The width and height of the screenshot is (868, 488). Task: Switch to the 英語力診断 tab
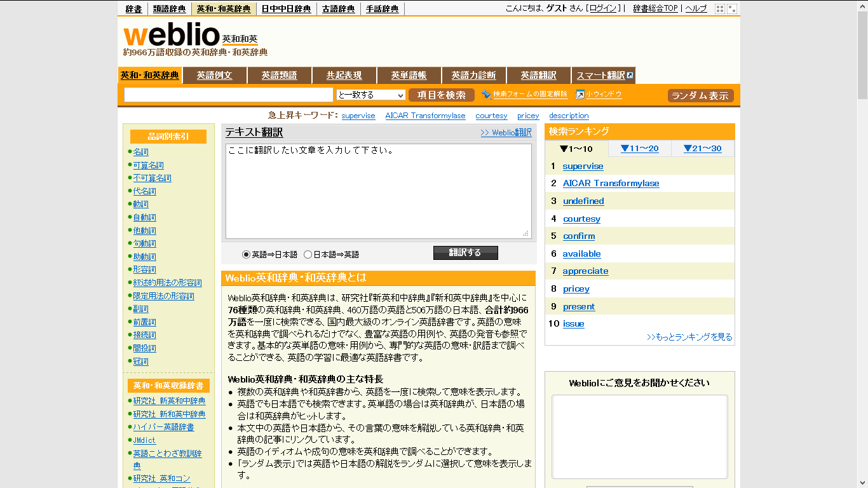coord(474,75)
